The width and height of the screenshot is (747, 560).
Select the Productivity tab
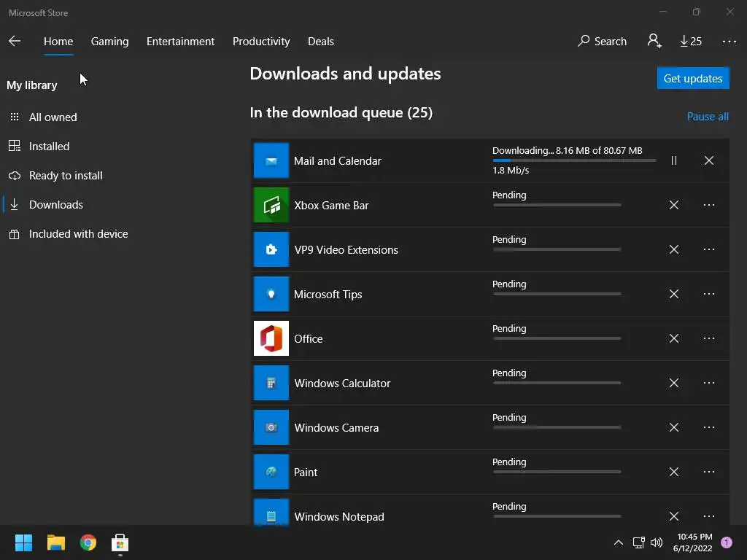click(261, 42)
